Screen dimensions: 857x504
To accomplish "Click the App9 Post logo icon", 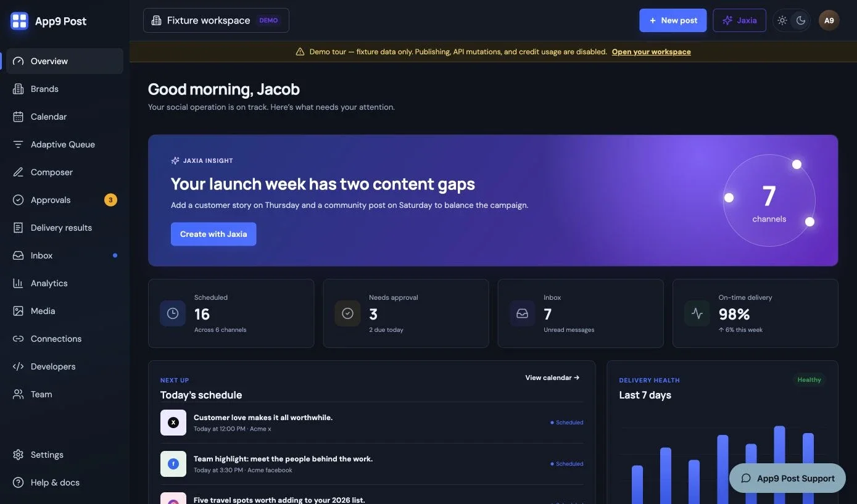I will (x=20, y=21).
